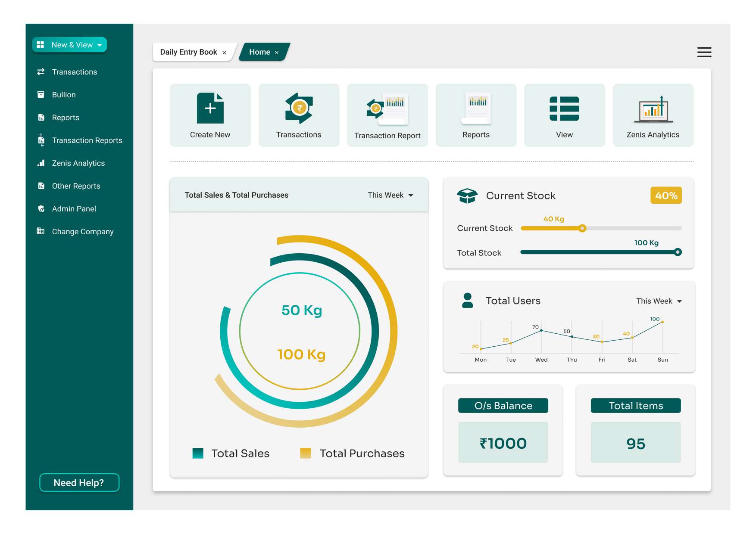Image resolution: width=756 pixels, height=534 pixels.
Task: Select Change Company in sidebar
Action: click(82, 232)
